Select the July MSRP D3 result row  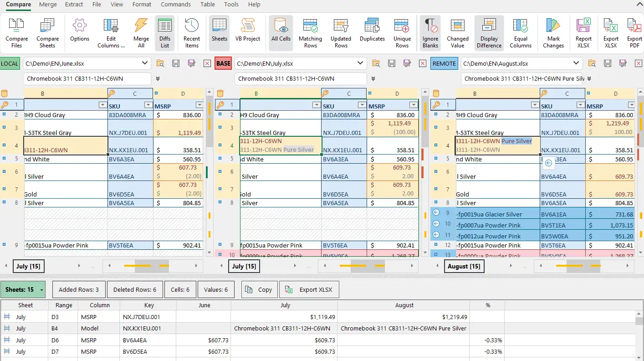(318, 317)
